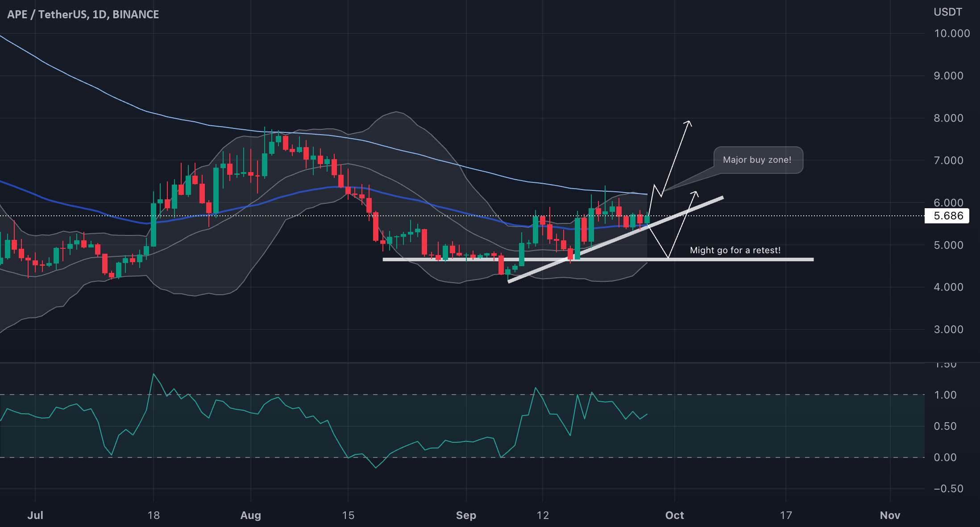Select the current price label 5.686

[x=947, y=216]
